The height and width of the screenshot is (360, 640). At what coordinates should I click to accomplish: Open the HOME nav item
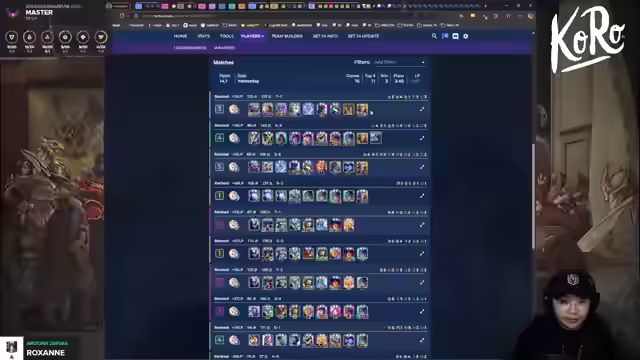(x=180, y=36)
